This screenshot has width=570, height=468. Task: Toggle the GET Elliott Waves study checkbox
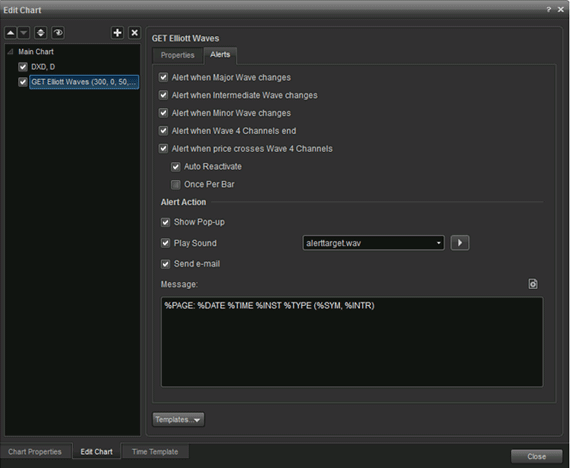point(23,82)
